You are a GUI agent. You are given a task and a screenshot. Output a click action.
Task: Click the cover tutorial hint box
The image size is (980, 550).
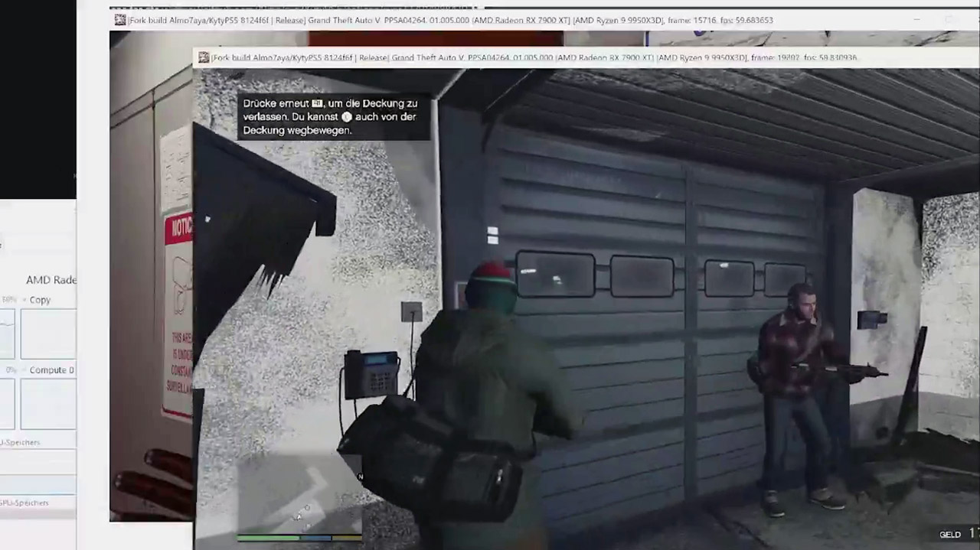333,116
